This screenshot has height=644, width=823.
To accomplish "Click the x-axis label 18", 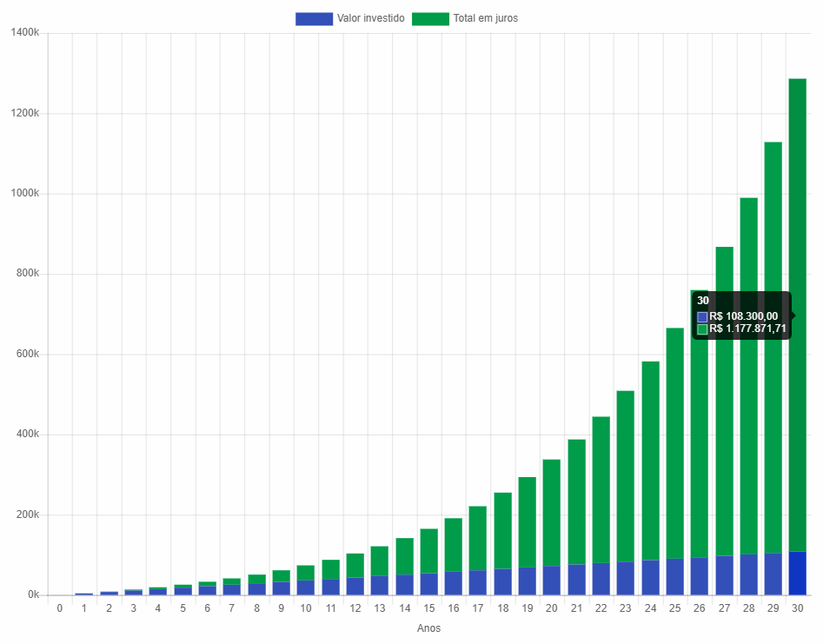I will [x=503, y=608].
